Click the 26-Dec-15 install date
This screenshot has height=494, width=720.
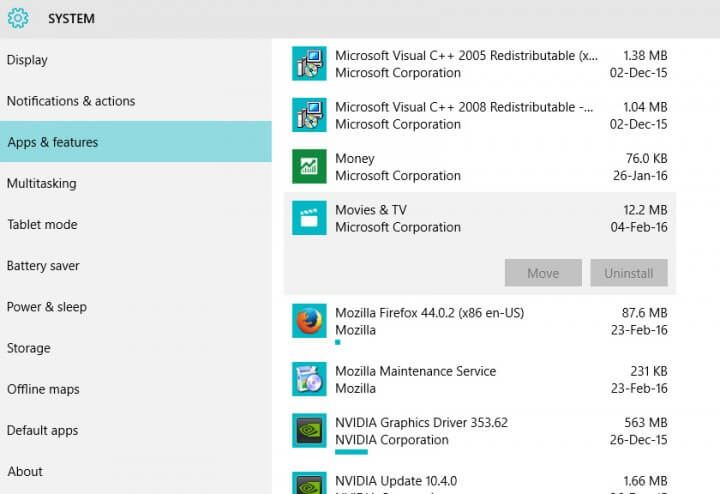639,439
